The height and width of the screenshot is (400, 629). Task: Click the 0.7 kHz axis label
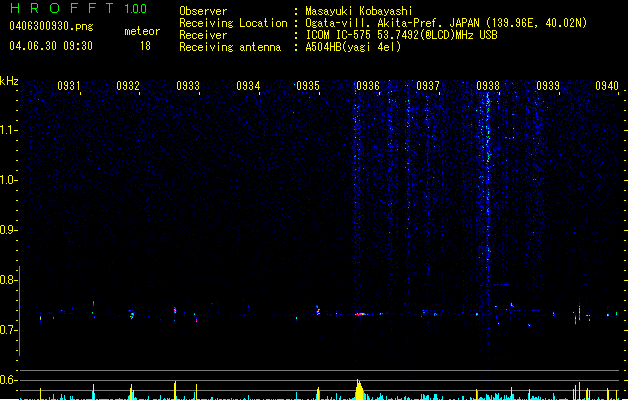click(8, 330)
